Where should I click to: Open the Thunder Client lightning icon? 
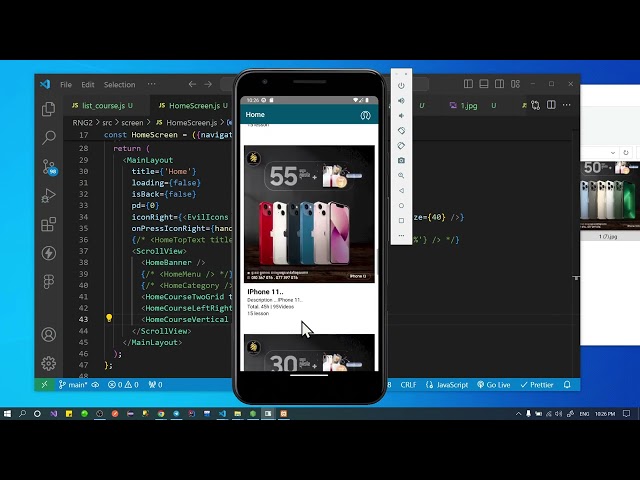(49, 253)
